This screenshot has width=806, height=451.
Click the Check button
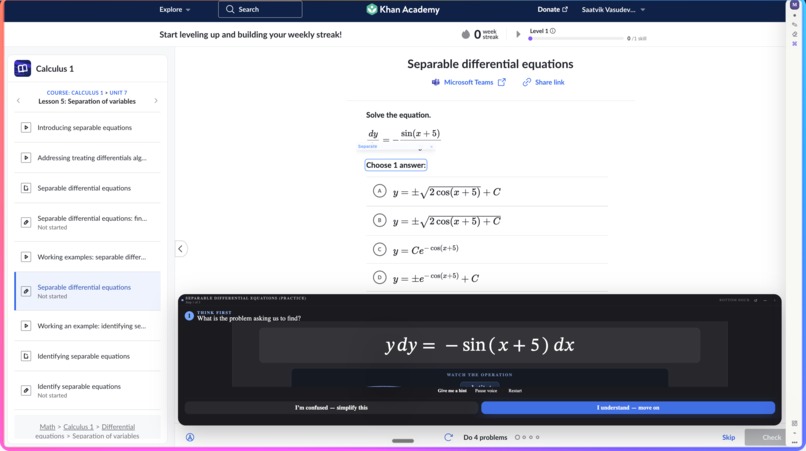pyautogui.click(x=766, y=437)
